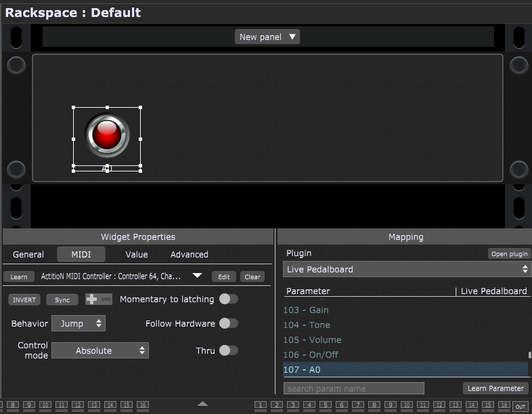Click the bottom-right rack mounting screw
This screenshot has height=414, width=532.
[x=518, y=169]
